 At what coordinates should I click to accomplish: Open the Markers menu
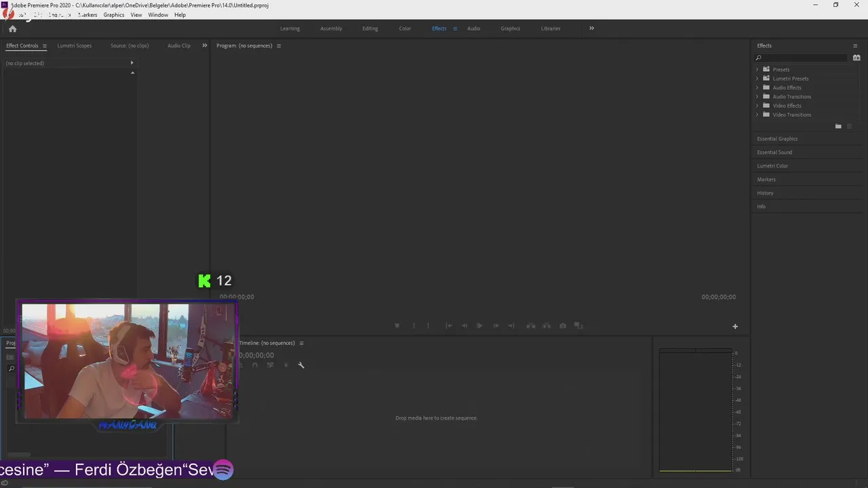pos(87,15)
